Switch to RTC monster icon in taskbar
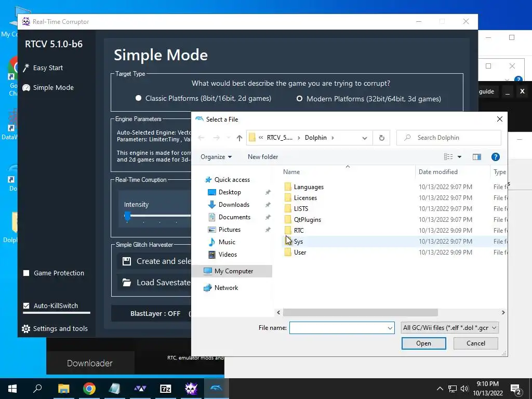532x399 pixels. 191,389
